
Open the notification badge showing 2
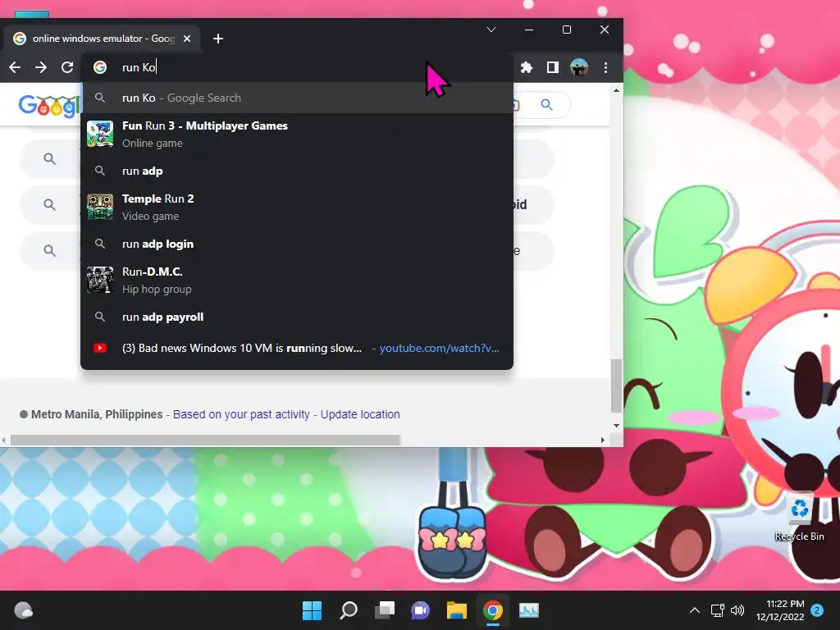817,610
